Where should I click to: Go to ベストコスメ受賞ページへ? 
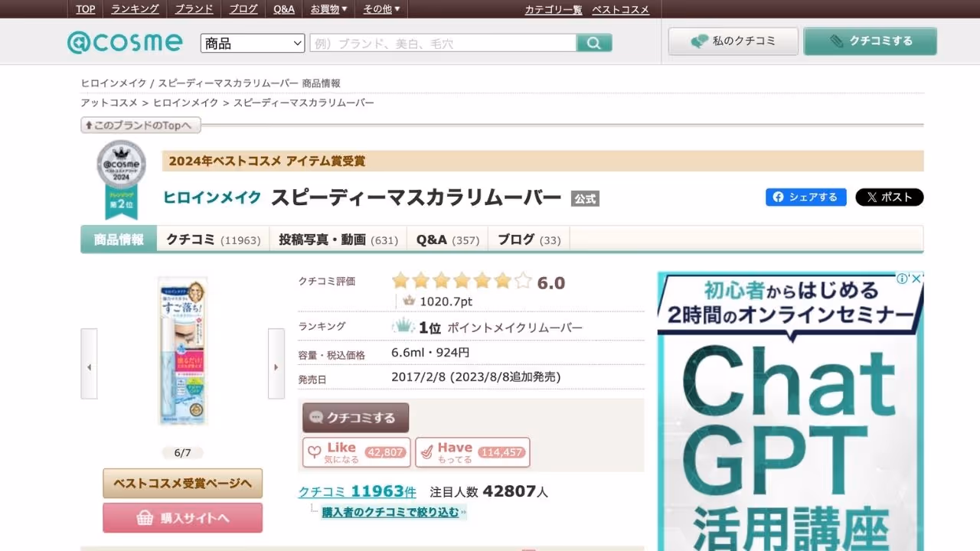click(x=183, y=483)
